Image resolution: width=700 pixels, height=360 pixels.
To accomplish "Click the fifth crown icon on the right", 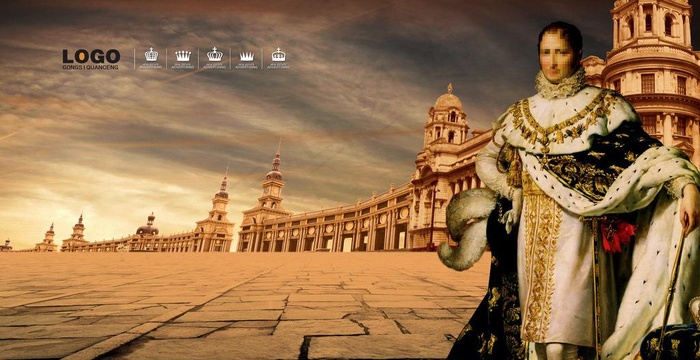I will (x=279, y=54).
